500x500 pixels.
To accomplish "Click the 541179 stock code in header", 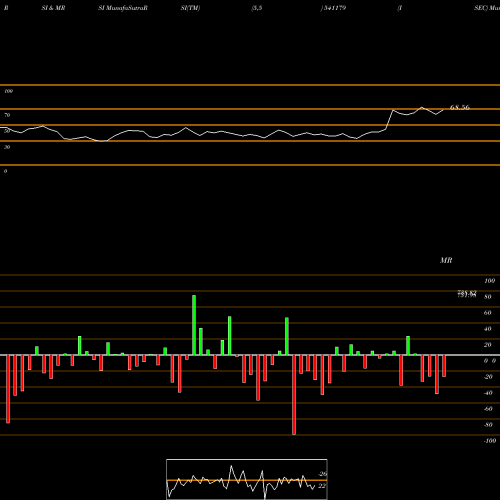I will 334,8.
